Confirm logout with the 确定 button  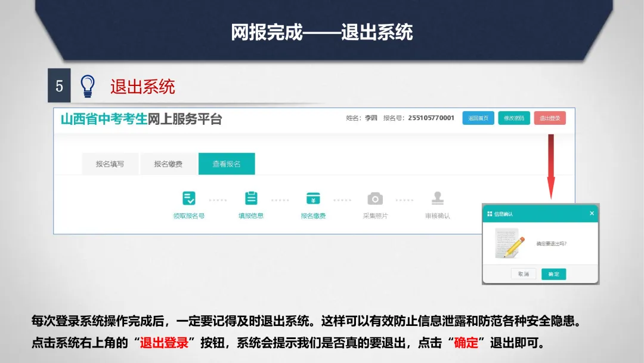pyautogui.click(x=553, y=274)
